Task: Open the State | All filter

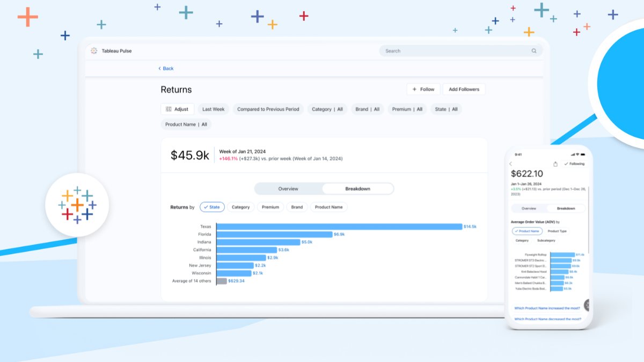Action: (447, 109)
